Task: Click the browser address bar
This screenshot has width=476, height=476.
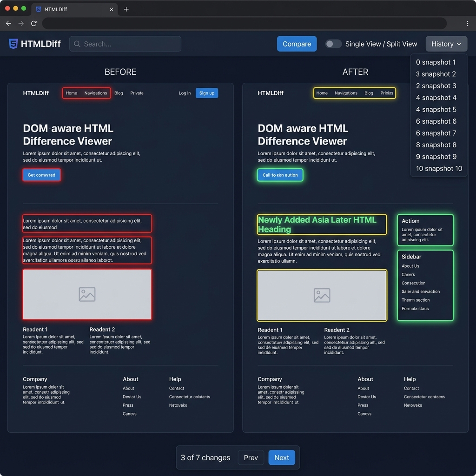Action: pyautogui.click(x=244, y=23)
